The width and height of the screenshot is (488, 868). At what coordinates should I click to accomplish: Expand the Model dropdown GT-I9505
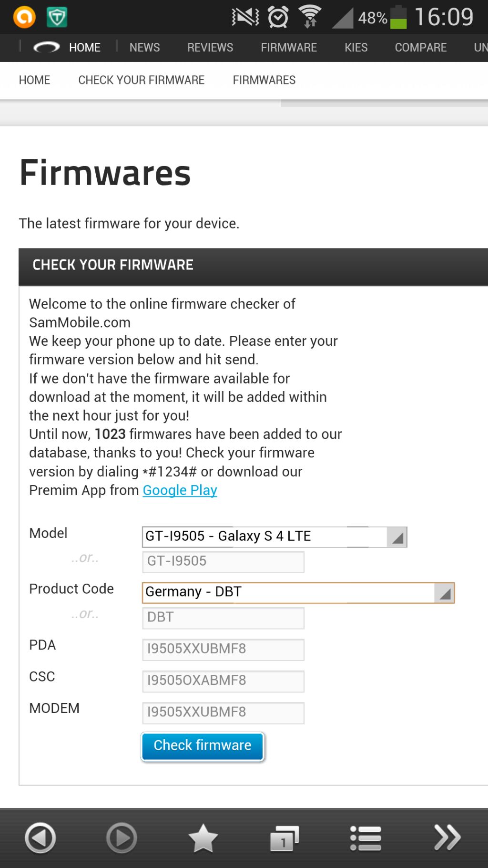274,537
